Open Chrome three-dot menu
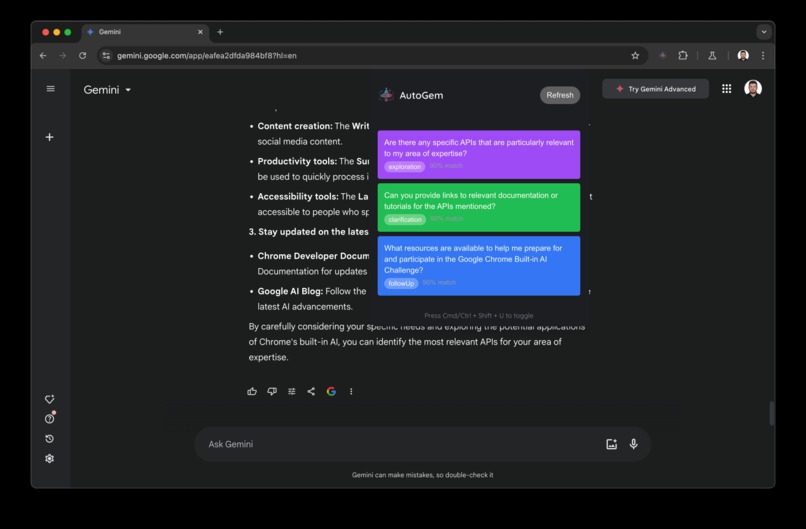 pyautogui.click(x=763, y=56)
